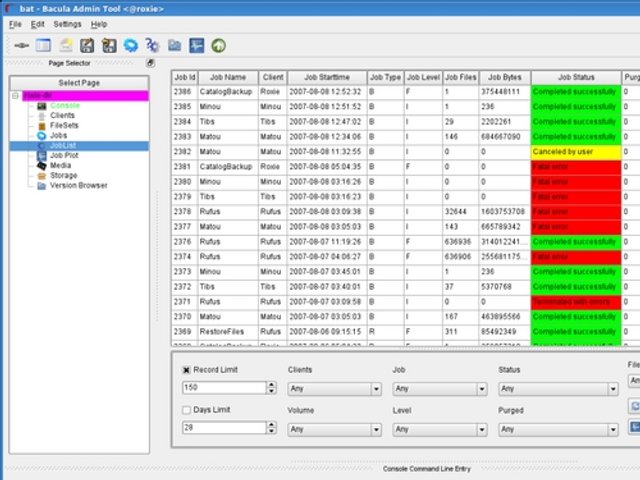Viewport: 640px width, 480px height.
Task: Click the Media tape icon in tree
Action: (x=42, y=166)
